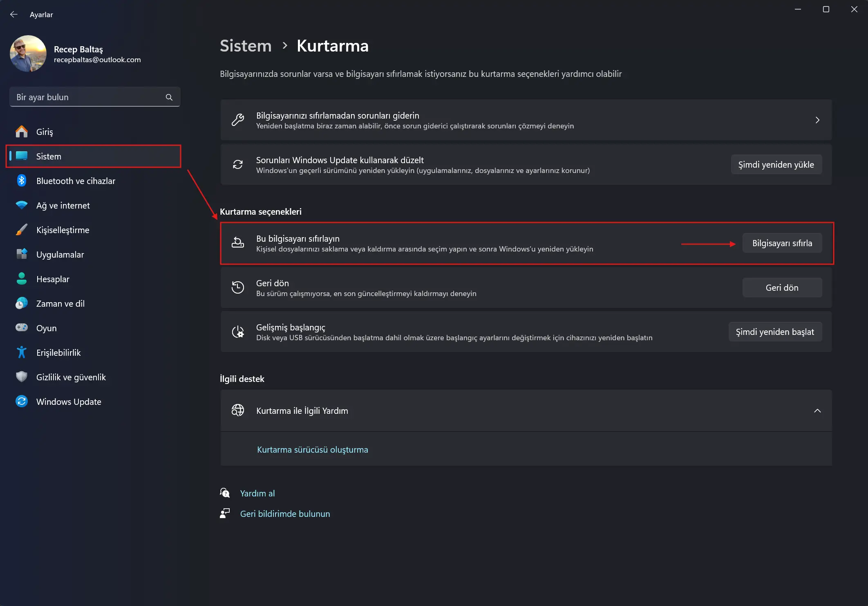This screenshot has height=606, width=868.
Task: Click the Kişiselleştirme paintbrush icon
Action: (22, 230)
